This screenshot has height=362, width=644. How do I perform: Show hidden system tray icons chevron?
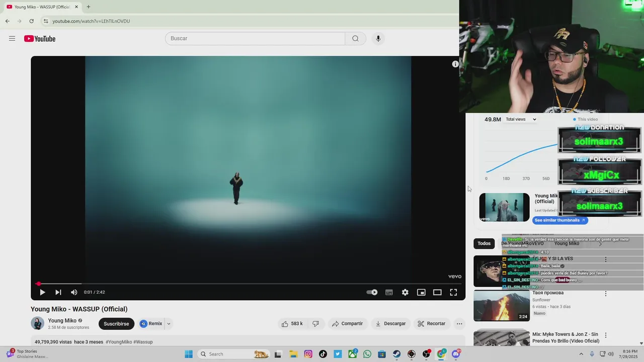(x=582, y=354)
